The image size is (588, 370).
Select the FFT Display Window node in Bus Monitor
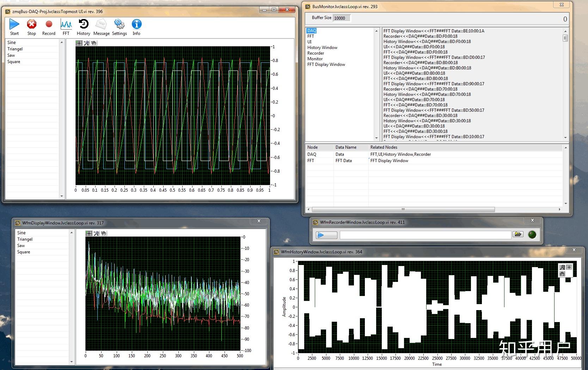(x=326, y=64)
